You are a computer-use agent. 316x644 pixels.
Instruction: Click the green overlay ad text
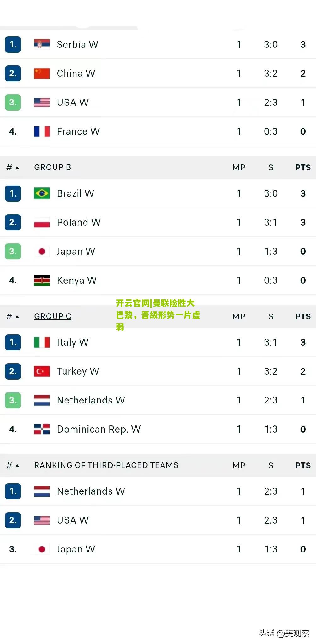pos(158,315)
